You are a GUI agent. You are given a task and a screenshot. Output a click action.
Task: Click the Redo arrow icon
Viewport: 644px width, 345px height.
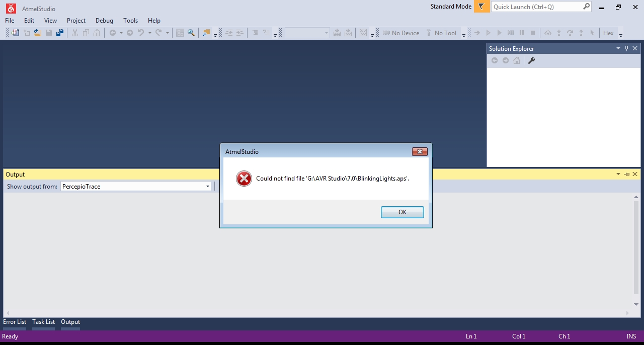point(158,33)
